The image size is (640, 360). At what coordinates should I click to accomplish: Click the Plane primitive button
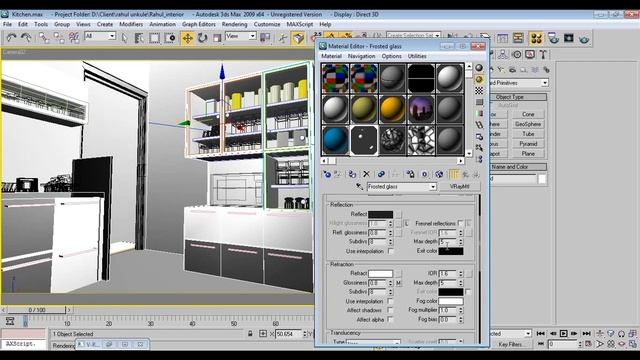[528, 153]
